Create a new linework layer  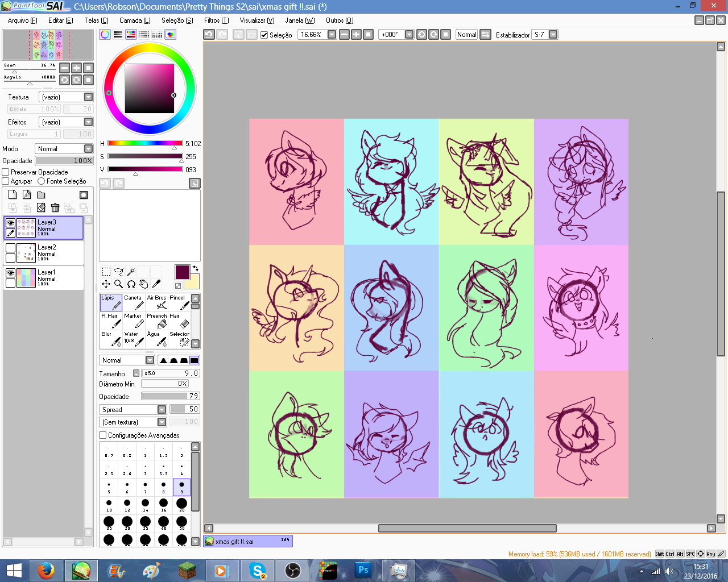27,194
